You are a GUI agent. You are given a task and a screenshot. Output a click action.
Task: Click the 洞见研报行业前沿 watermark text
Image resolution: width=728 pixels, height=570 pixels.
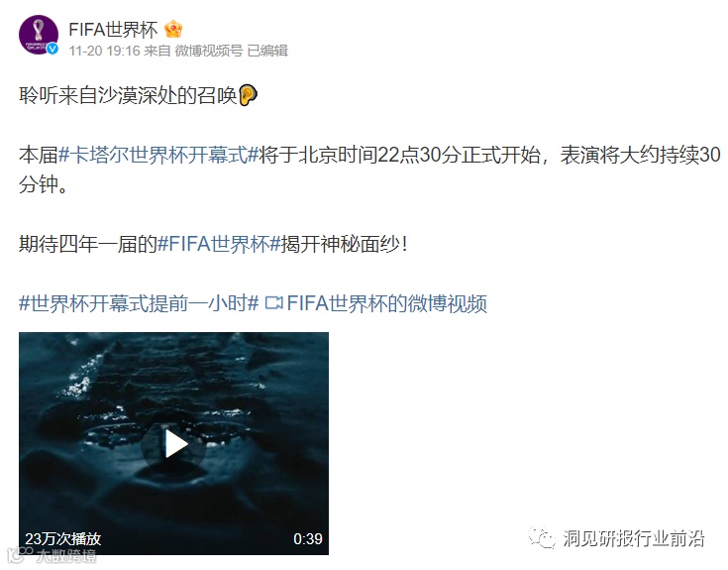[633, 538]
